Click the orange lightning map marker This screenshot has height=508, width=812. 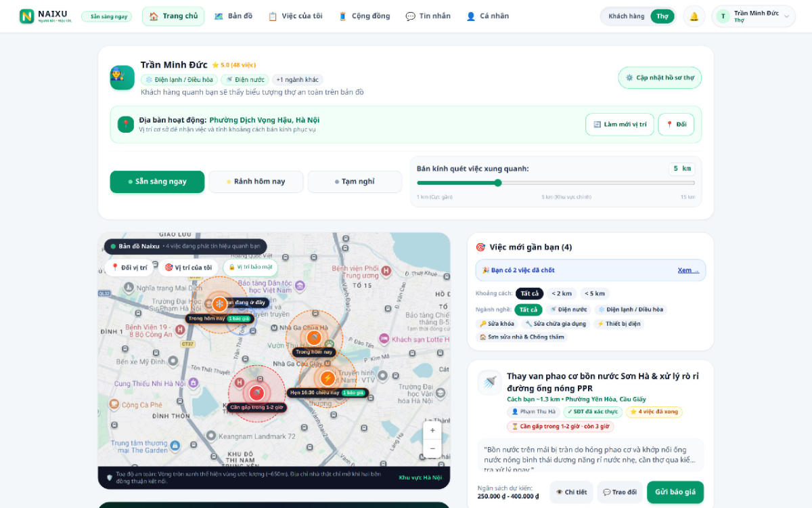click(x=328, y=378)
